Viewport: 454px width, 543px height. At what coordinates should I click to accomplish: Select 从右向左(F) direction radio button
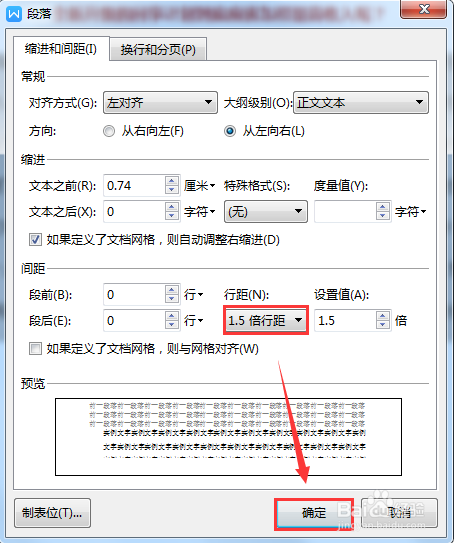(109, 131)
